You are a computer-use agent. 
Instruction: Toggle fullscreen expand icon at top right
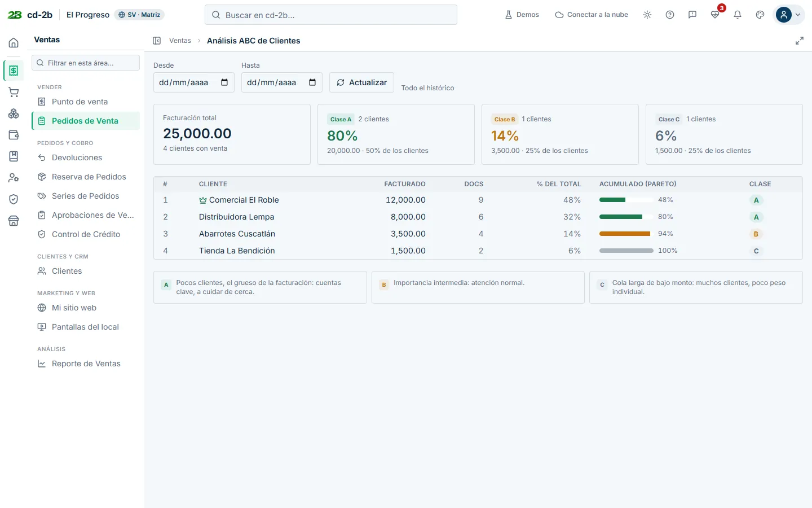(x=800, y=41)
